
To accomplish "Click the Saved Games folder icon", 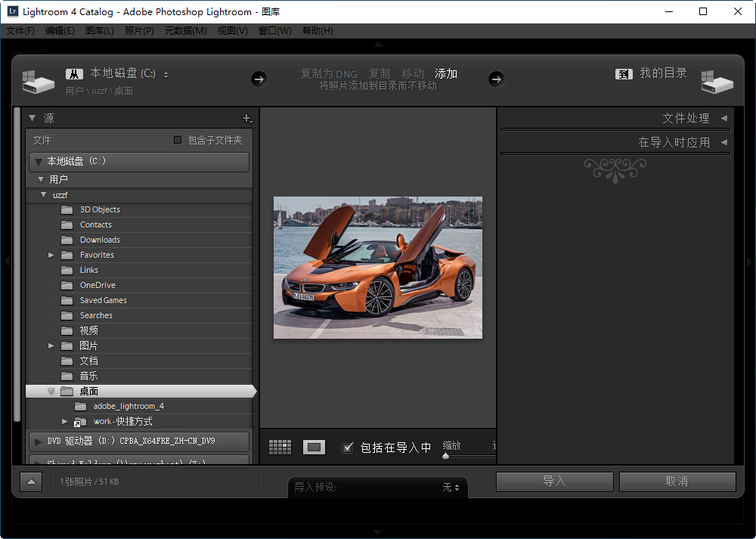I will click(x=67, y=300).
